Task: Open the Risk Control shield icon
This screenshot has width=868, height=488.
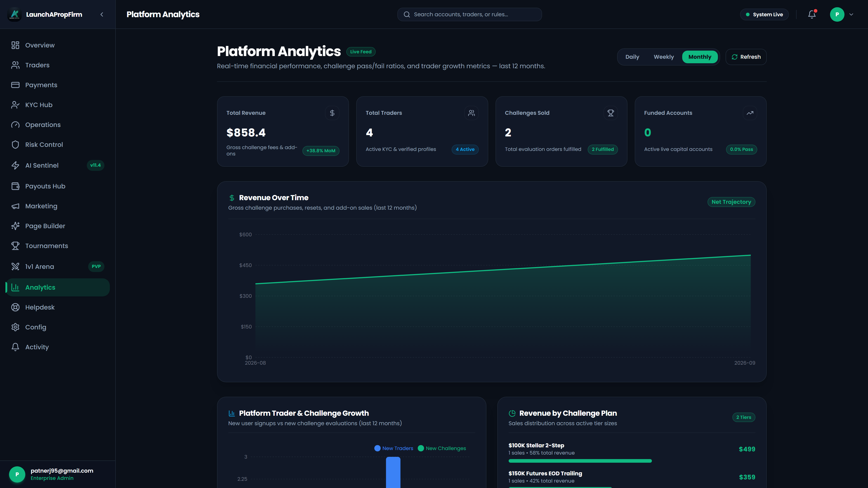Action: 15,145
